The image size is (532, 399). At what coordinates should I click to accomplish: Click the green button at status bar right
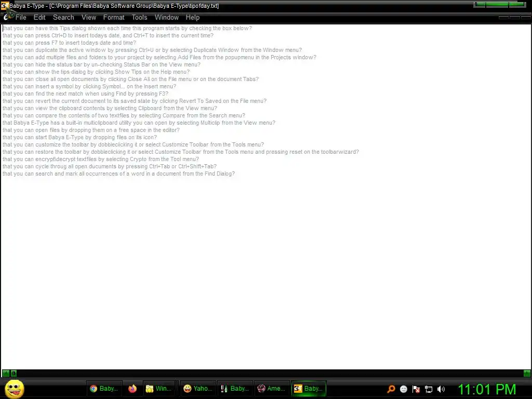coord(527,373)
